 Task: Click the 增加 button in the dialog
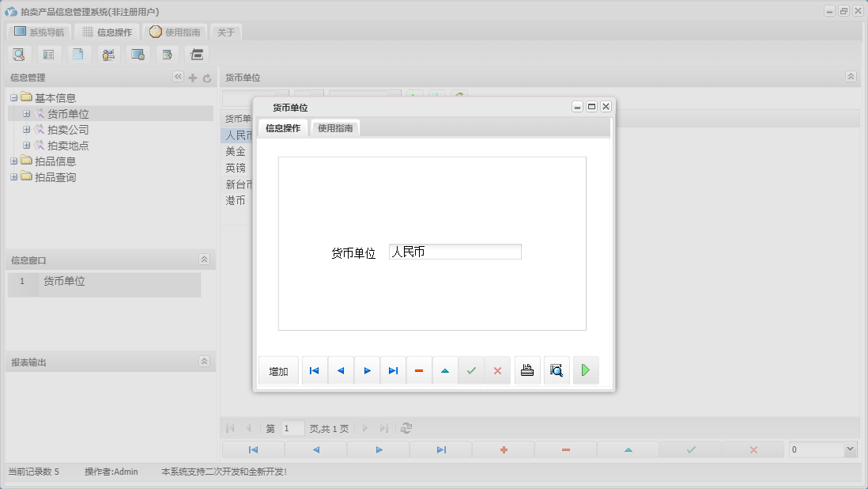[x=277, y=370]
